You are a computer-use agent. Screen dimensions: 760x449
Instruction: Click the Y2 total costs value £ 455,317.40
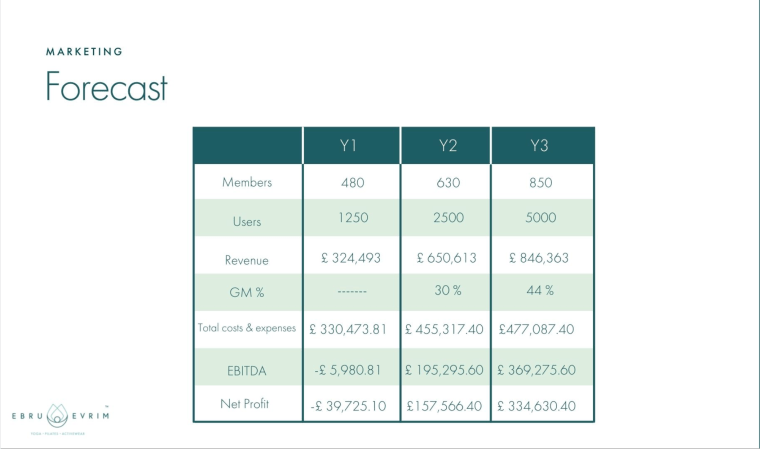(447, 328)
